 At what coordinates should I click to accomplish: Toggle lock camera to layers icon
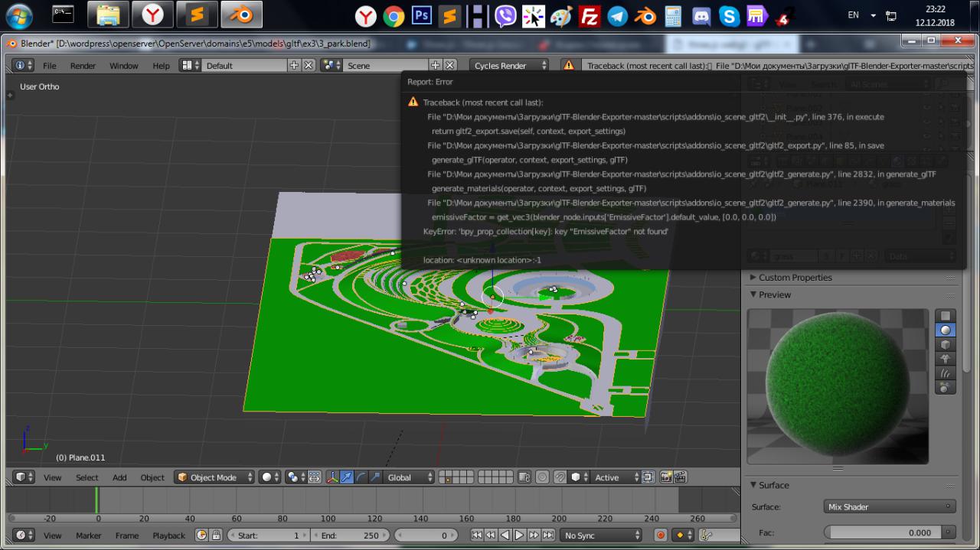click(524, 477)
